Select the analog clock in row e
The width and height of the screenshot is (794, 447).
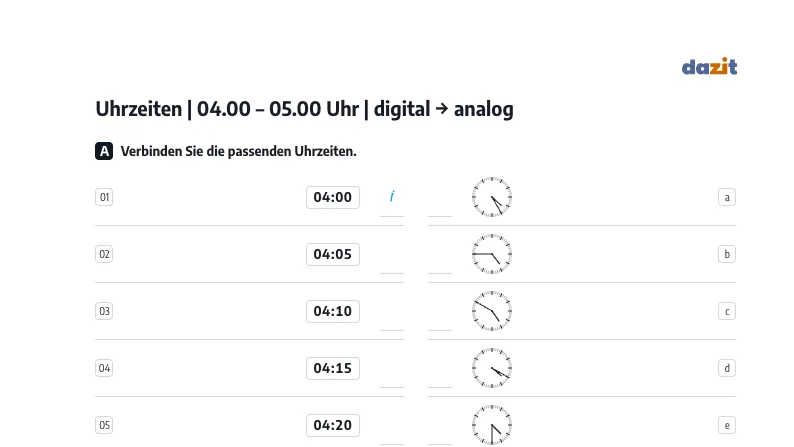tap(492, 425)
